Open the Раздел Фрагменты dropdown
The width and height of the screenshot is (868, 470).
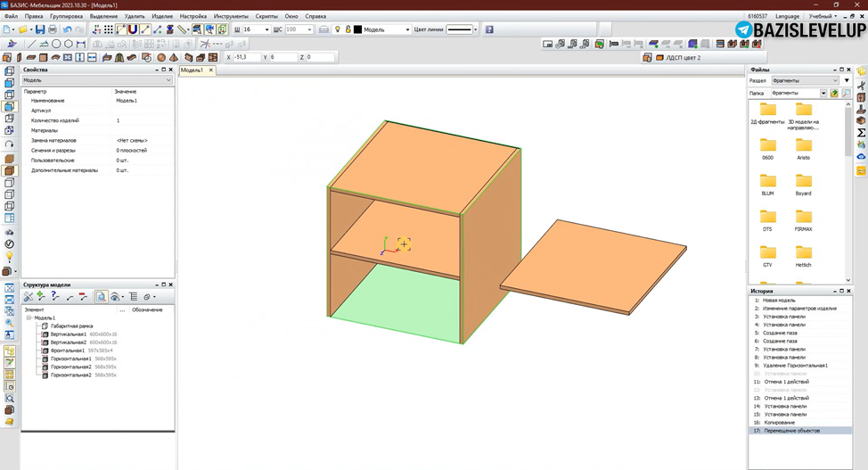pos(805,80)
